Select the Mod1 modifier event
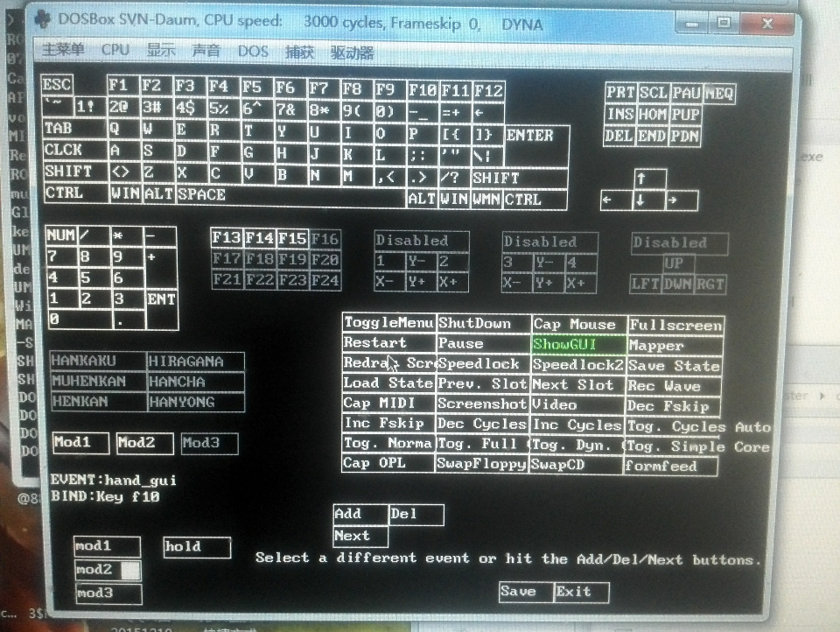The width and height of the screenshot is (840, 632). tap(80, 443)
